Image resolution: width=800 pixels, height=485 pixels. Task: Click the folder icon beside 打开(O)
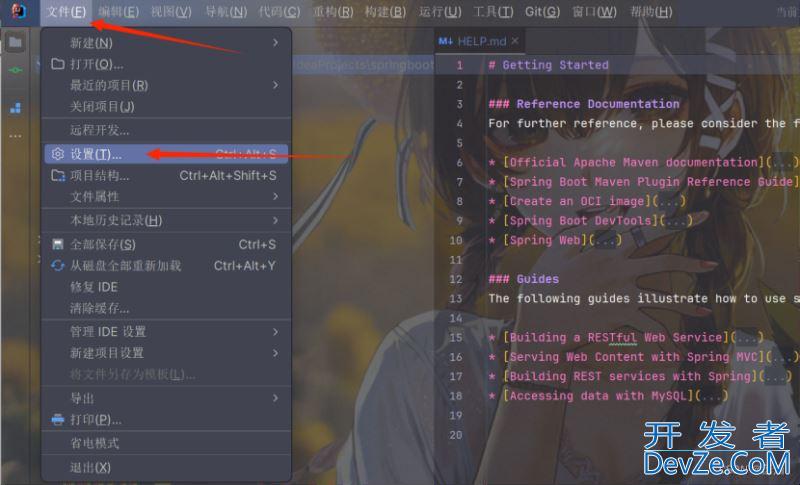coord(58,64)
